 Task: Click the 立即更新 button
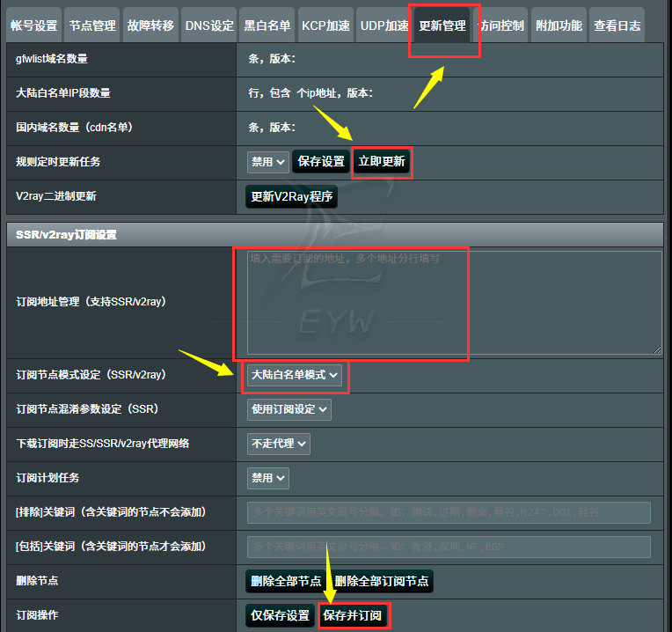[x=382, y=162]
